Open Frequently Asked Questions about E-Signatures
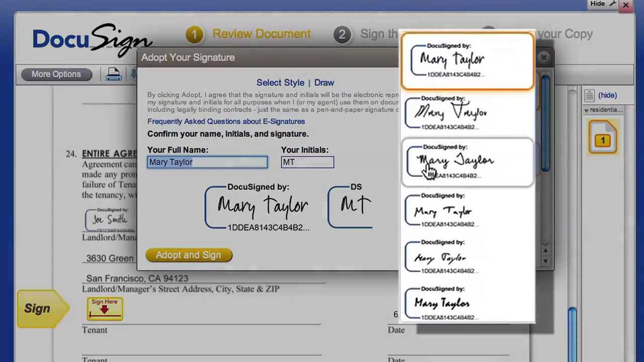Viewport: 644px width, 362px height. click(x=226, y=121)
